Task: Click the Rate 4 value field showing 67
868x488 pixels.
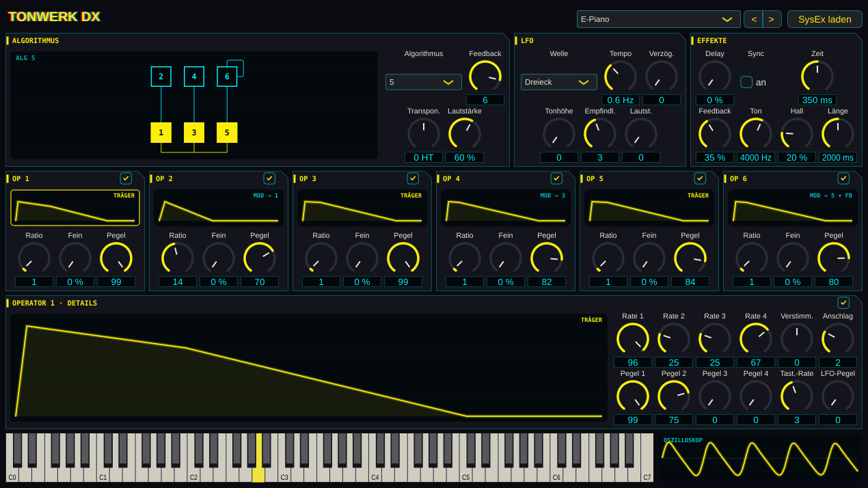Action: point(756,362)
